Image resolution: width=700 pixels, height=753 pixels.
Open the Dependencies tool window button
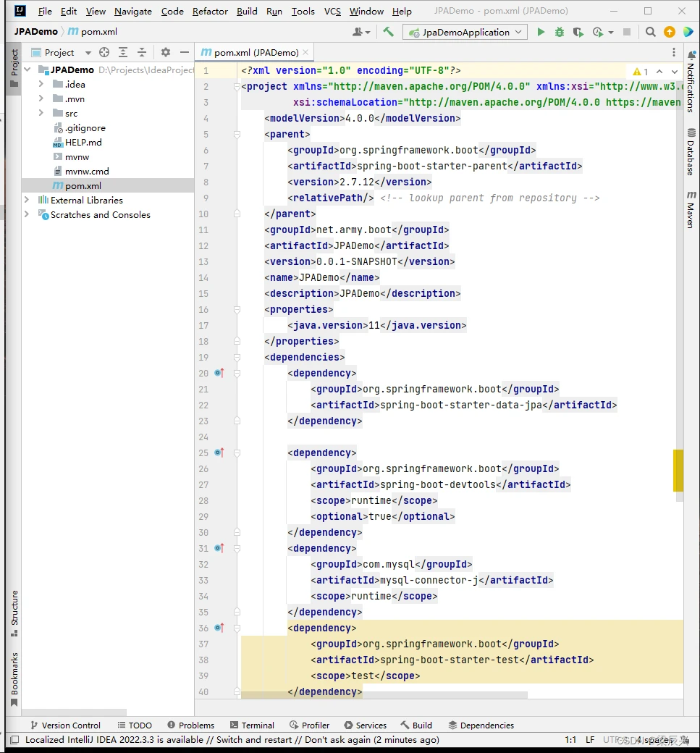pos(481,725)
